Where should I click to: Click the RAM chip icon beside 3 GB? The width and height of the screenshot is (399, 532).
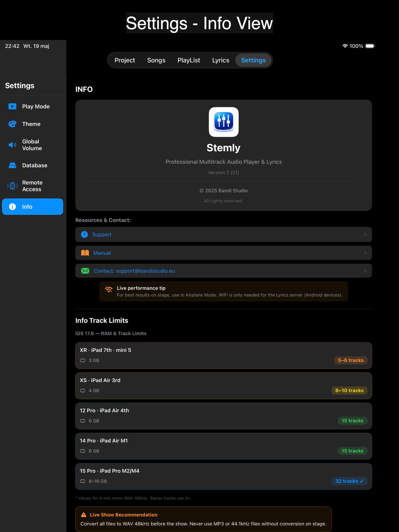[x=83, y=360]
